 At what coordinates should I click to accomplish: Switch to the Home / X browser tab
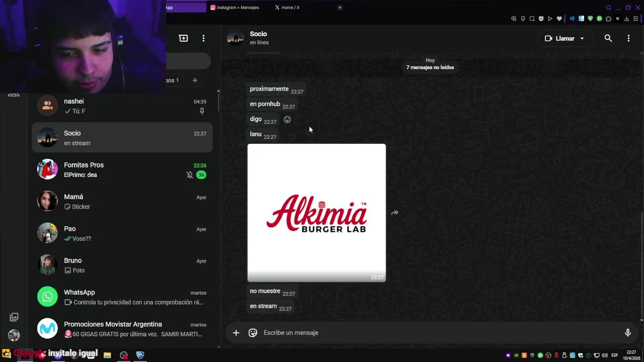[288, 8]
